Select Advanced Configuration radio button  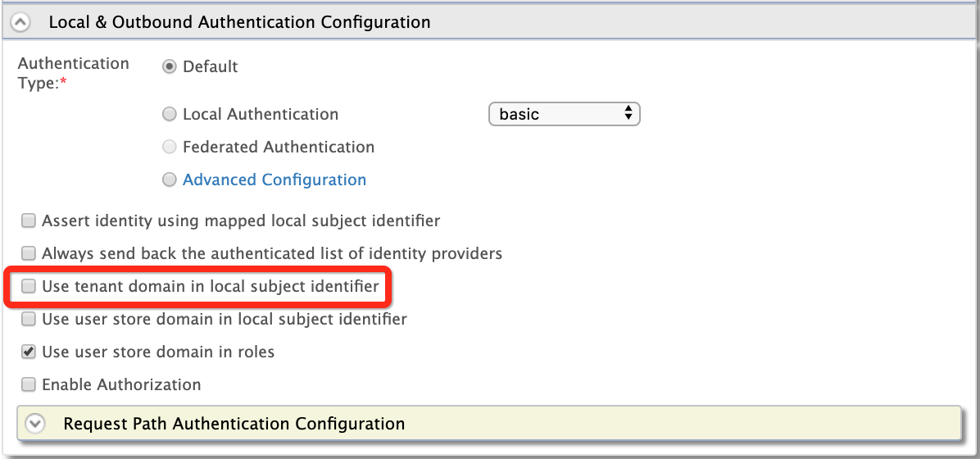pos(170,180)
